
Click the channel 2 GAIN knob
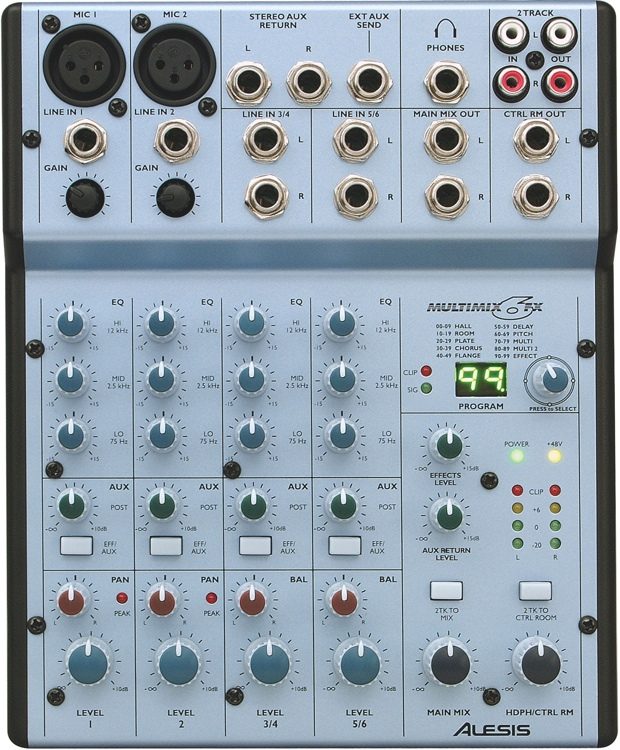click(x=176, y=197)
